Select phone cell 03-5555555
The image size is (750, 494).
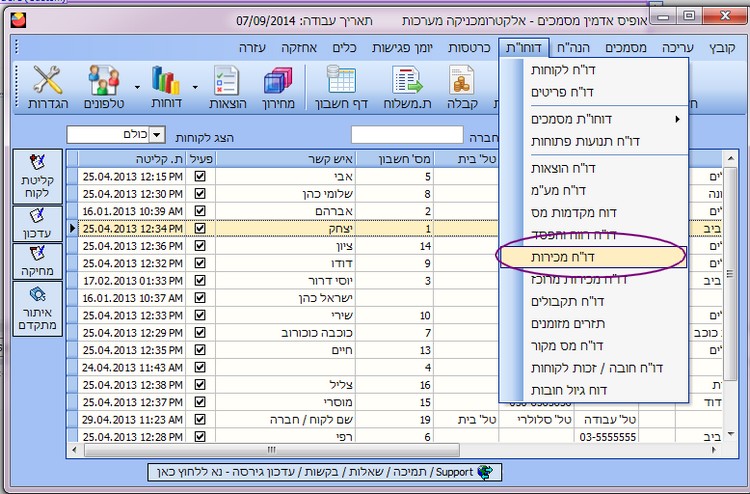[607, 437]
